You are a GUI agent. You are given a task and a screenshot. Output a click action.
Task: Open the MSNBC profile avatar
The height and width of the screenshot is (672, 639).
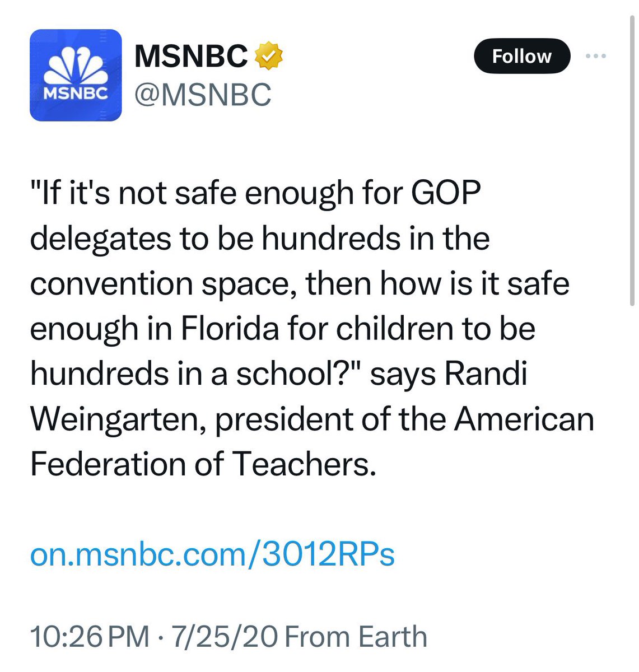click(76, 75)
